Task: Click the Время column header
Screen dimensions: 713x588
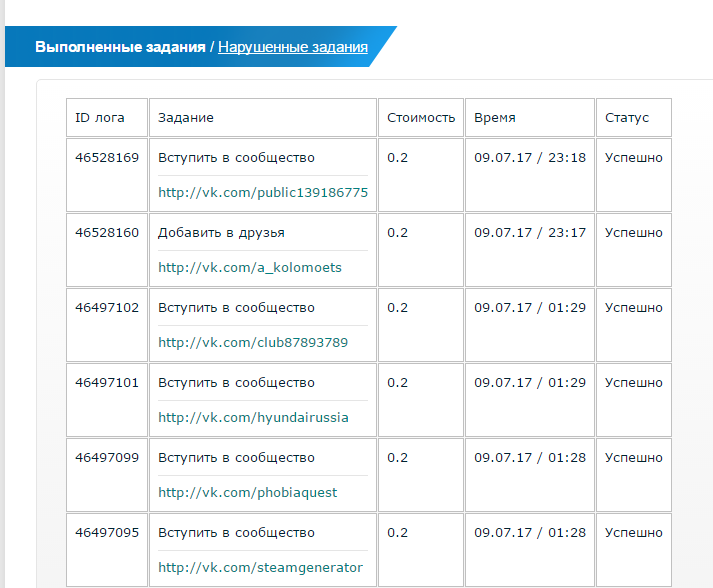Action: (x=530, y=117)
